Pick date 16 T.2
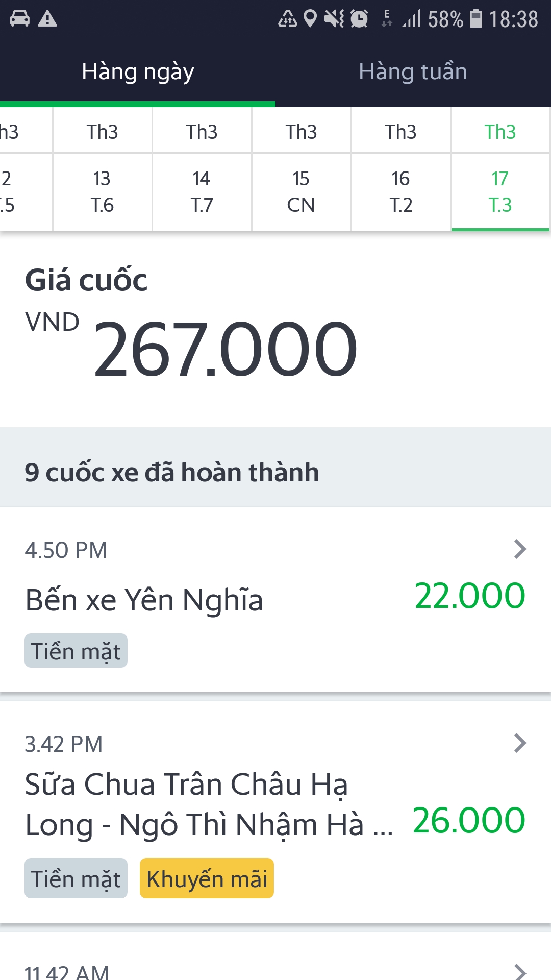The height and width of the screenshot is (980, 551). tap(400, 191)
